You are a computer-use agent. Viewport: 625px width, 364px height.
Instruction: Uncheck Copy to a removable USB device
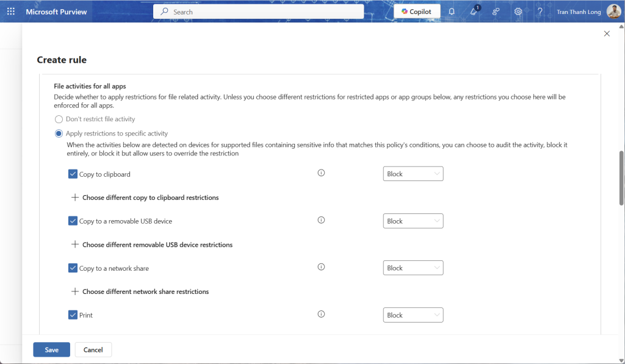tap(73, 221)
